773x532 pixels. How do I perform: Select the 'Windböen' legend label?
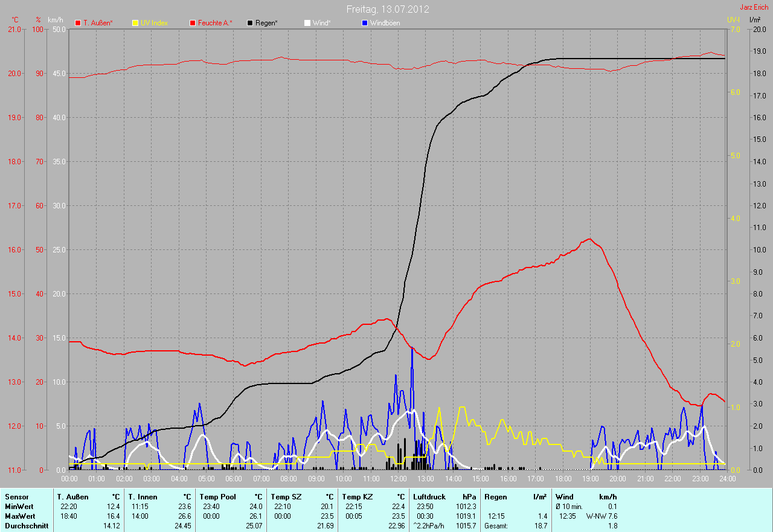385,23
